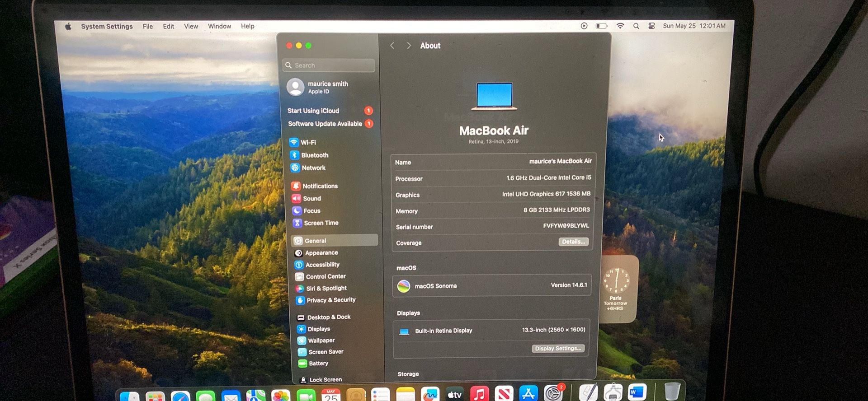Open the Window menu
Screen dimensions: 868x401
pyautogui.click(x=219, y=26)
